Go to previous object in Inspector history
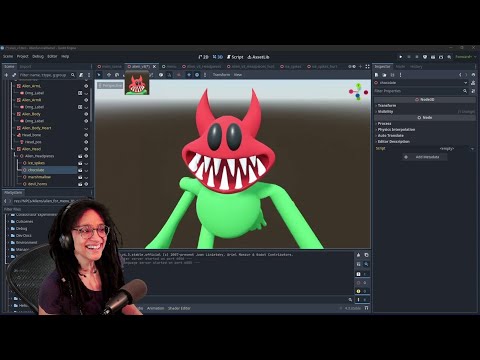The height and width of the screenshot is (360, 480). [x=460, y=75]
